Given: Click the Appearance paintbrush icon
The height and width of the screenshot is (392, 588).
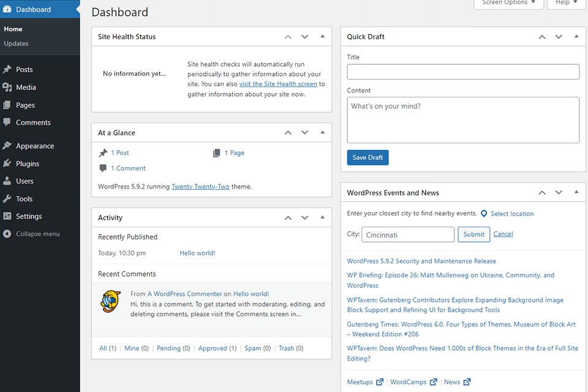Looking at the screenshot, I should [7, 146].
